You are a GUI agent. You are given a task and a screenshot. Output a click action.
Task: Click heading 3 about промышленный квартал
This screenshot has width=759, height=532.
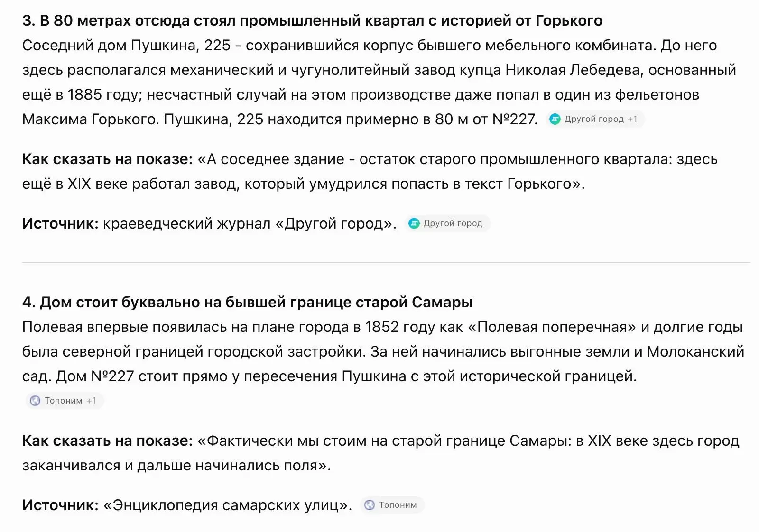312,21
